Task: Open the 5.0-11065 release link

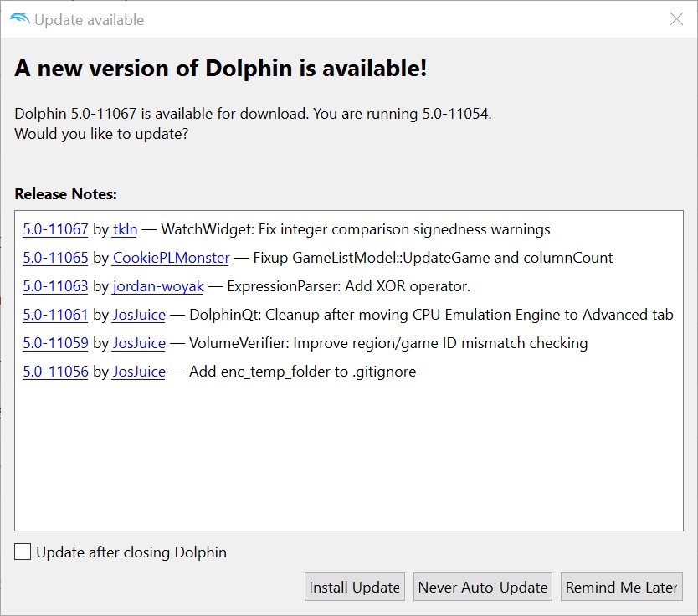Action: coord(55,258)
